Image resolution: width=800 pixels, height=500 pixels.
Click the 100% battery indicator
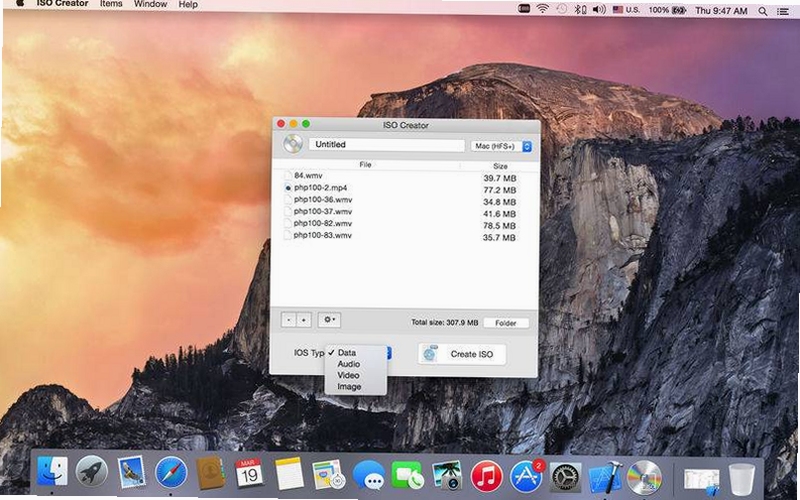tap(667, 10)
